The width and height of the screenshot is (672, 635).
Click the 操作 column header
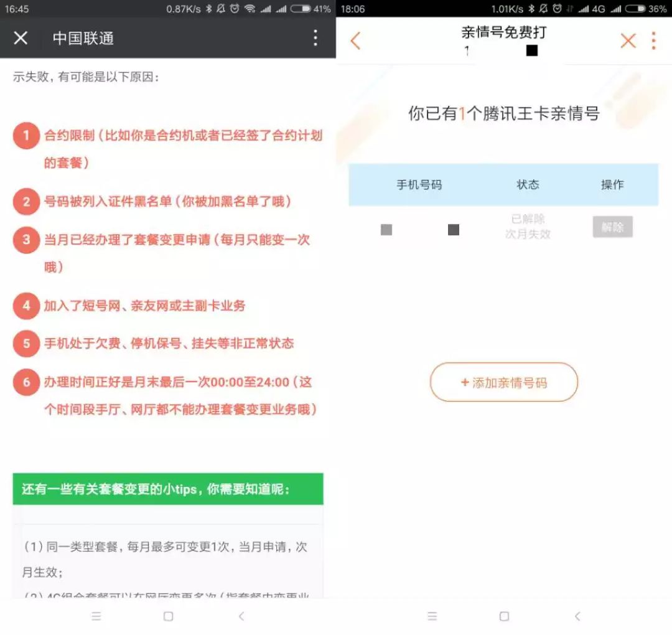(612, 185)
